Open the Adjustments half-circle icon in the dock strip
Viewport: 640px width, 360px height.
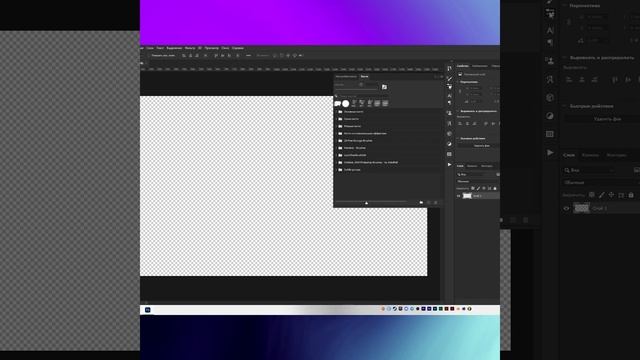coord(449,144)
